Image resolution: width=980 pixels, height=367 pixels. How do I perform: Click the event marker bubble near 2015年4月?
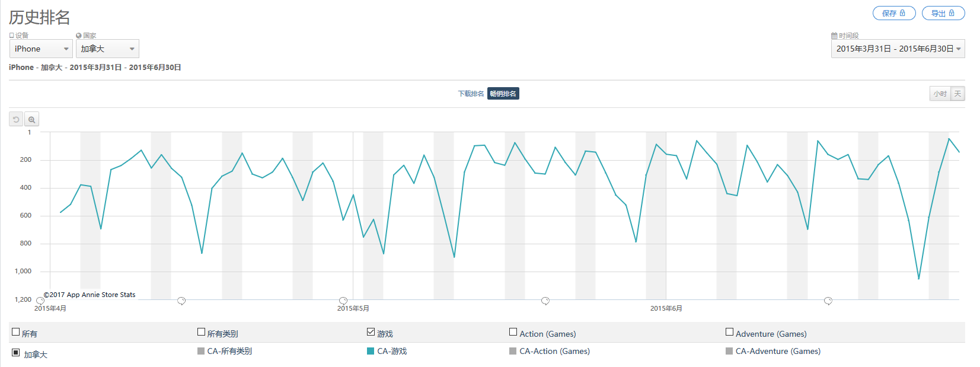tap(40, 301)
